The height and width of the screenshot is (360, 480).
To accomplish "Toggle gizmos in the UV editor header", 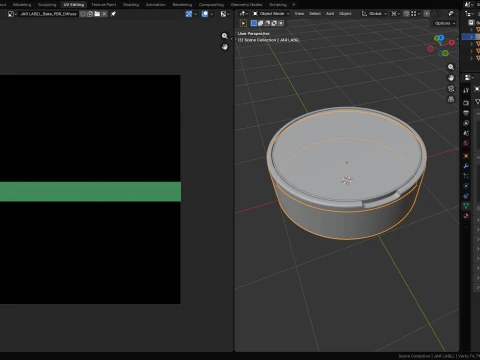I will coord(189,14).
